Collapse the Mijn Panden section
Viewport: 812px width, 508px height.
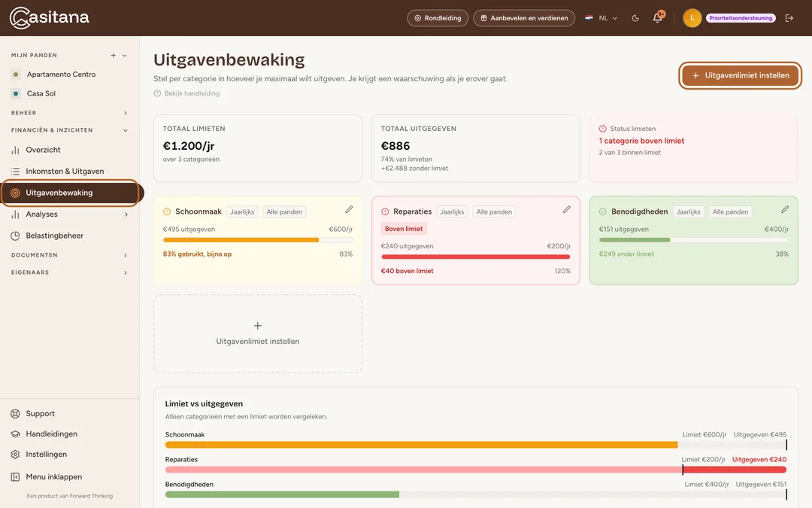(x=124, y=56)
